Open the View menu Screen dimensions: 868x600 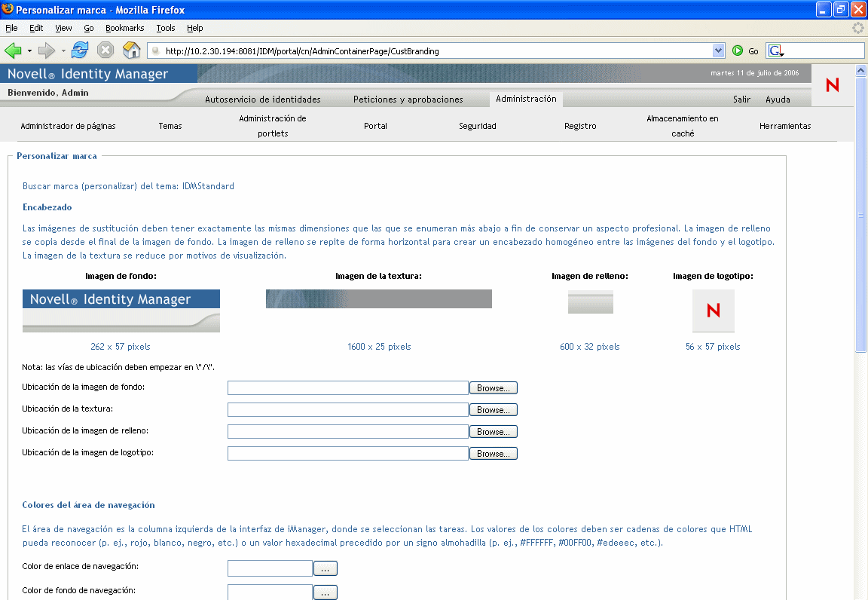(63, 28)
